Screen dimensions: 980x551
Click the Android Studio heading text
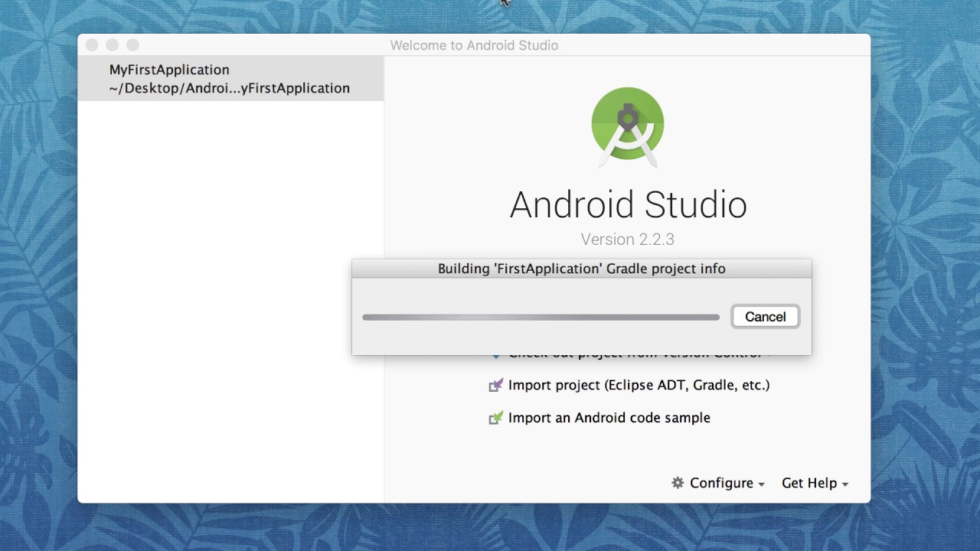click(628, 205)
